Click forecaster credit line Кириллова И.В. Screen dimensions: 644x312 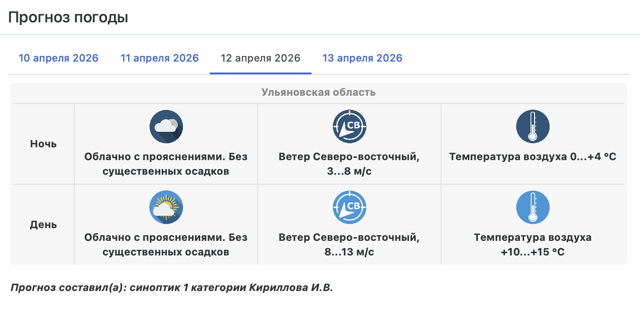(172, 288)
